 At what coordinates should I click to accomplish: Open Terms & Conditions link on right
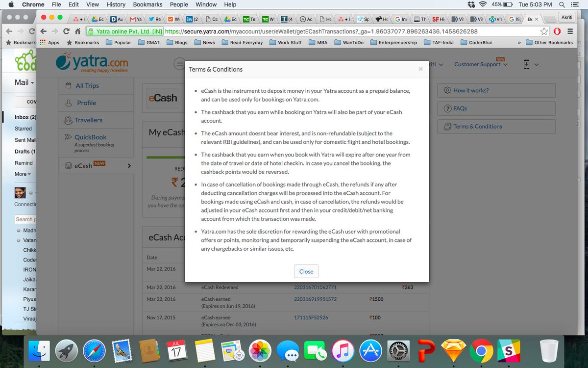coord(496,126)
